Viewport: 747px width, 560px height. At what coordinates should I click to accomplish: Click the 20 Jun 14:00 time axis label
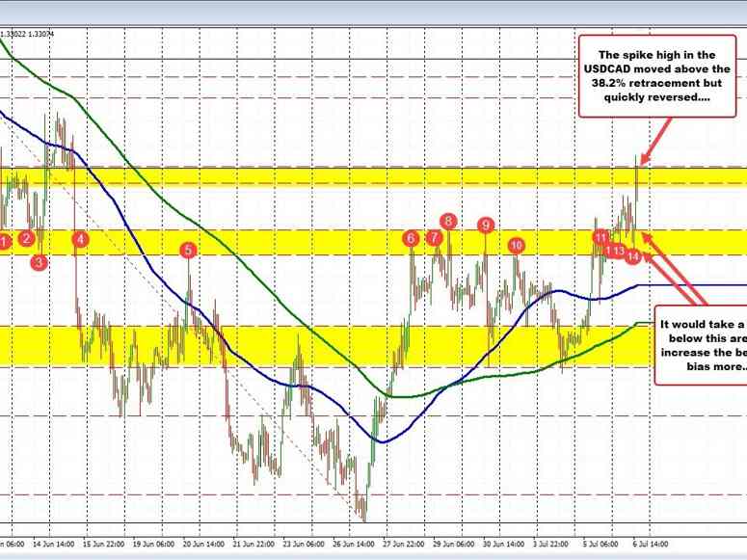pyautogui.click(x=203, y=544)
